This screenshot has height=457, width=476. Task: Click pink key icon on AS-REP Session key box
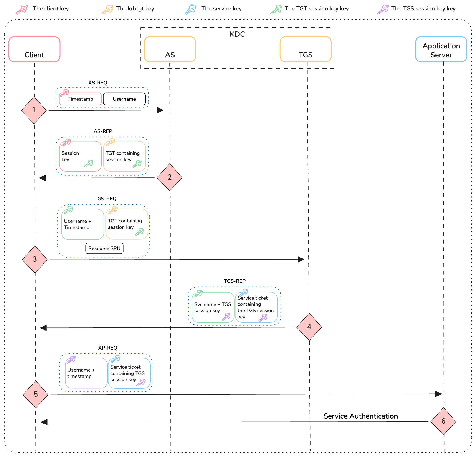tap(66, 143)
